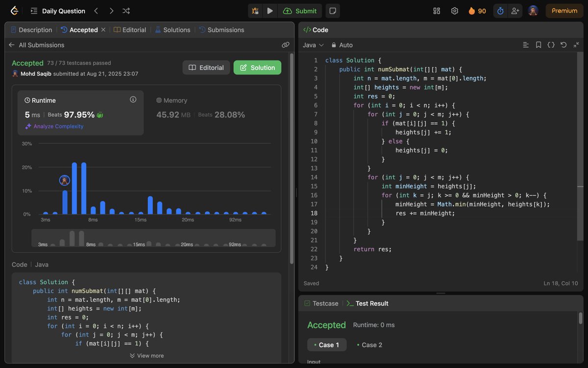Click the green Solution button
588x368 pixels.
(x=257, y=68)
